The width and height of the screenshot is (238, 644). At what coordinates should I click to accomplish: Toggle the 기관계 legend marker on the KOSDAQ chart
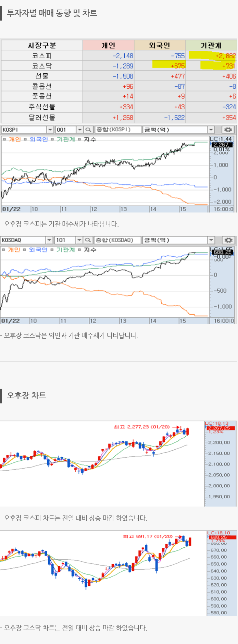[x=52, y=250]
